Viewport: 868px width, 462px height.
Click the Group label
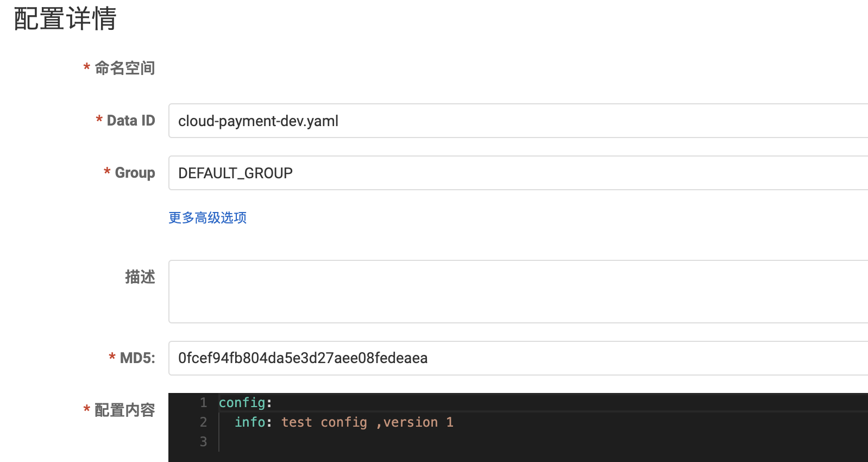(135, 173)
